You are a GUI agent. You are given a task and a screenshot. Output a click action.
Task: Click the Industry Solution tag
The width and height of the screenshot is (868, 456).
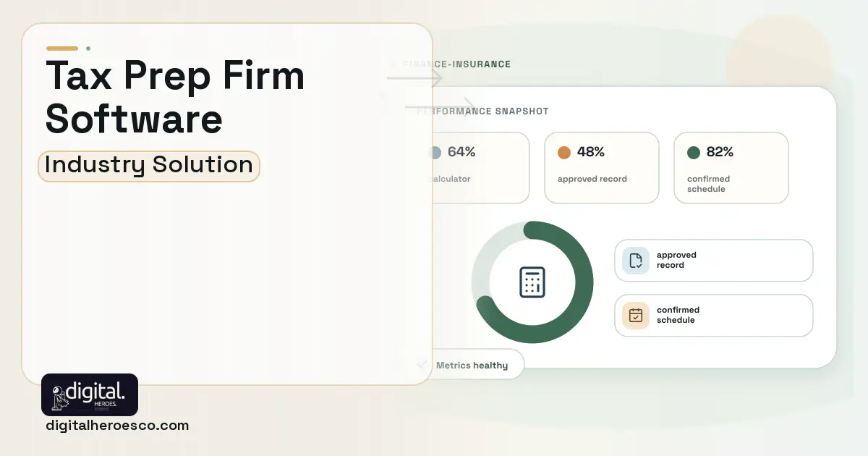tap(149, 166)
